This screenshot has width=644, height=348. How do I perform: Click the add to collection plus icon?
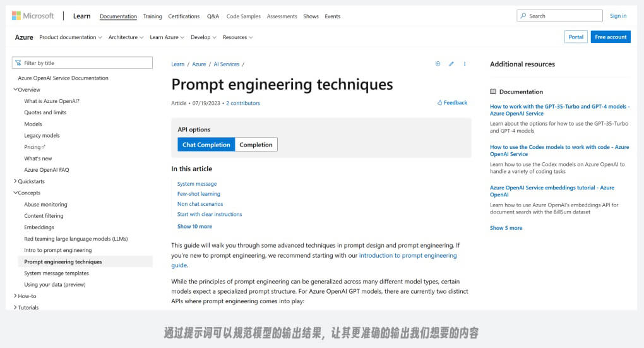coord(438,64)
